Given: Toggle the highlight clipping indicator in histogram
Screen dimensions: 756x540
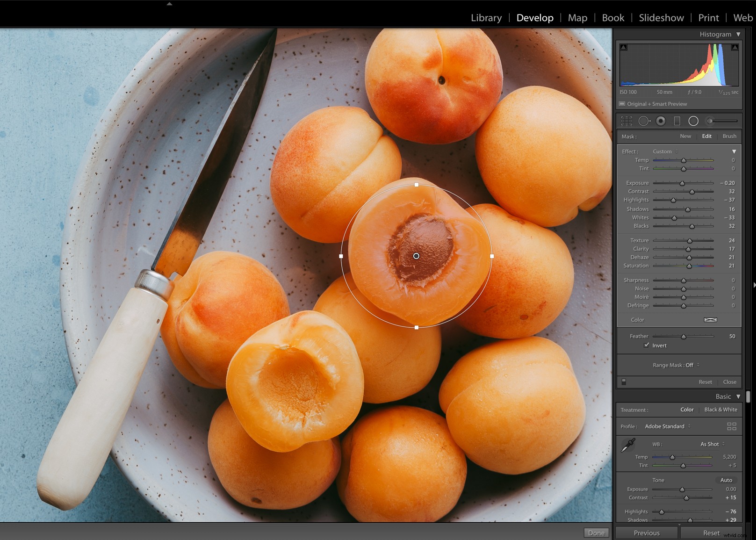Looking at the screenshot, I should 734,47.
